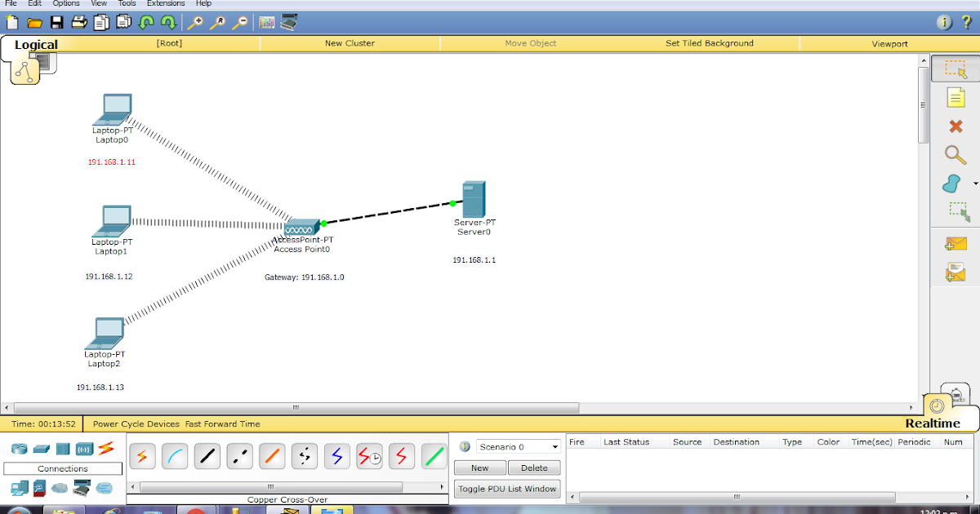This screenshot has height=514, width=980.
Task: Select the Laptop0 device in the workspace
Action: (x=114, y=109)
